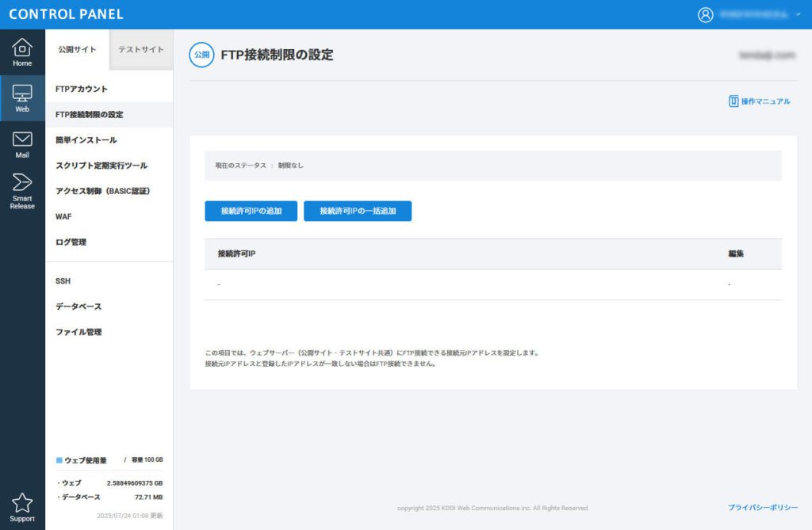Click 接続許可IPの追加 button
Screen dimensions: 812x530
[x=251, y=212]
